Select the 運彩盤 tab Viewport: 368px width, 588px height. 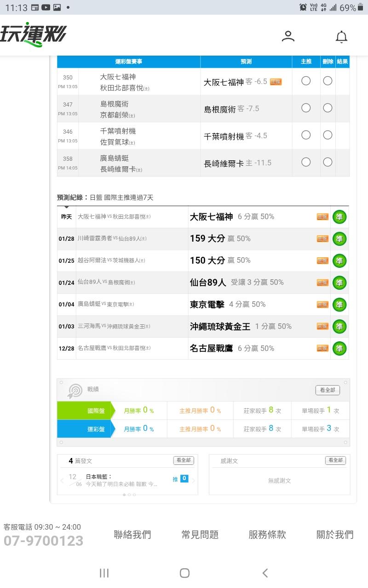tap(86, 429)
